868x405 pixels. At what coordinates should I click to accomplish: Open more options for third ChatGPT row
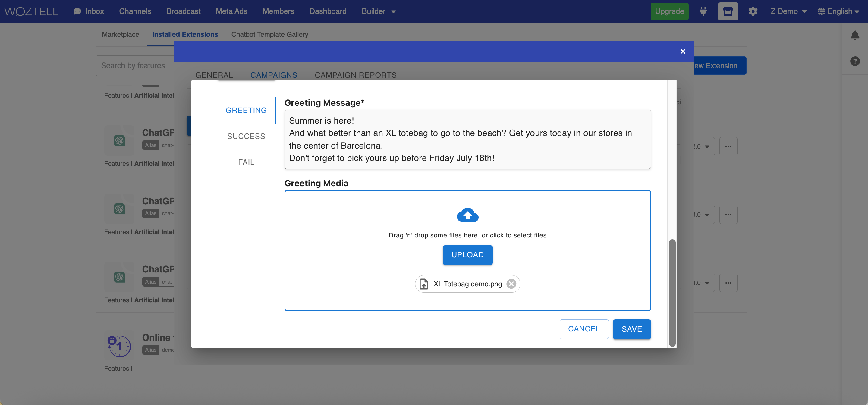(x=728, y=283)
